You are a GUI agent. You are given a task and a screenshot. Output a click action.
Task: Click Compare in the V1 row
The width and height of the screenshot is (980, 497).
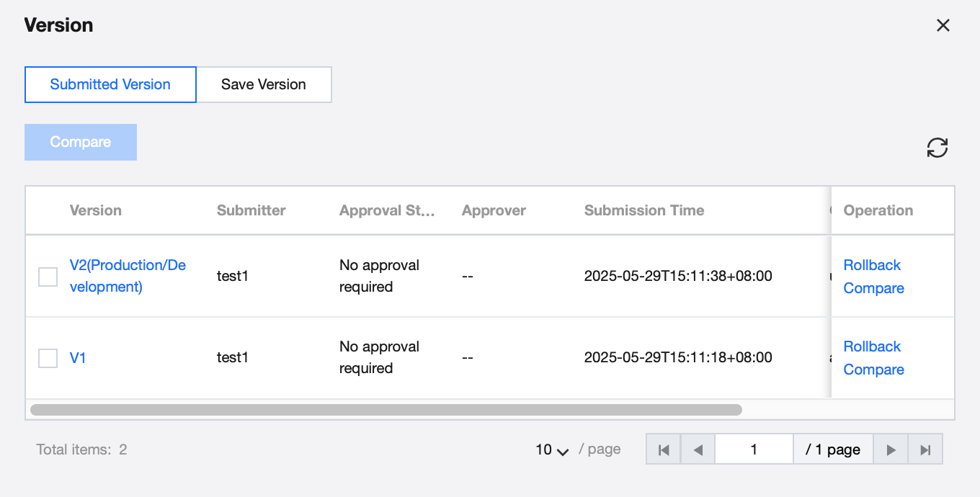coord(873,370)
